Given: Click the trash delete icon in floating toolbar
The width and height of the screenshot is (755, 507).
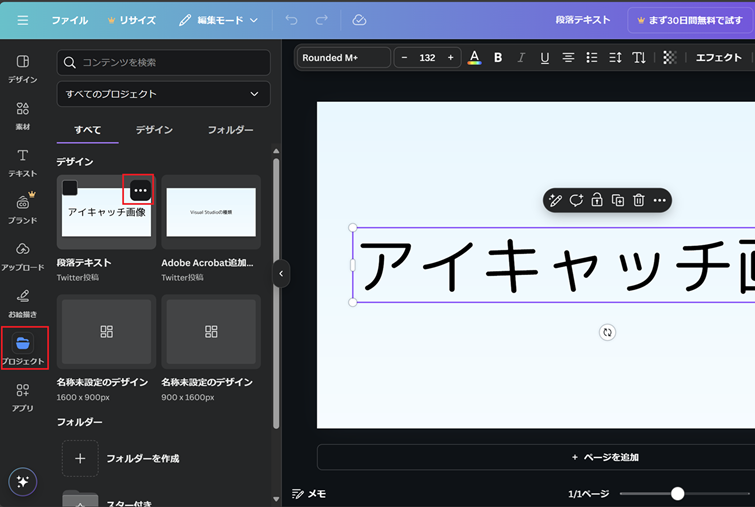Looking at the screenshot, I should (638, 200).
